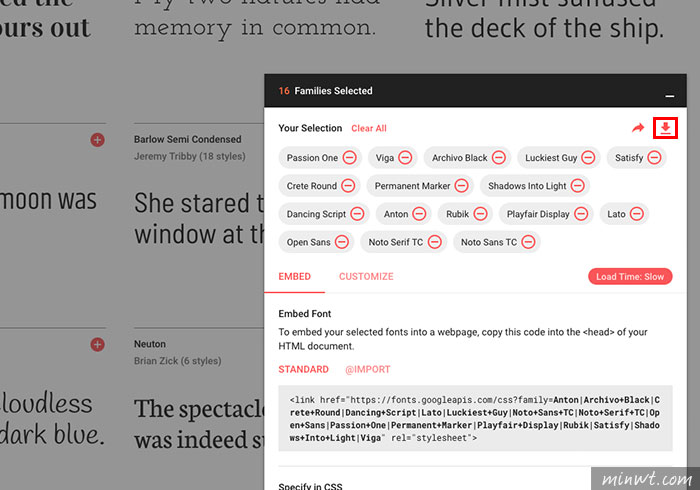This screenshot has width=700, height=490.
Task: Click the Your Selection label
Action: coord(310,128)
